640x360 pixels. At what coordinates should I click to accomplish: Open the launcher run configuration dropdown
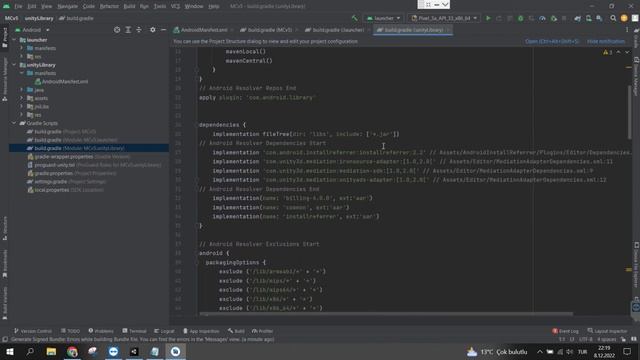[383, 18]
